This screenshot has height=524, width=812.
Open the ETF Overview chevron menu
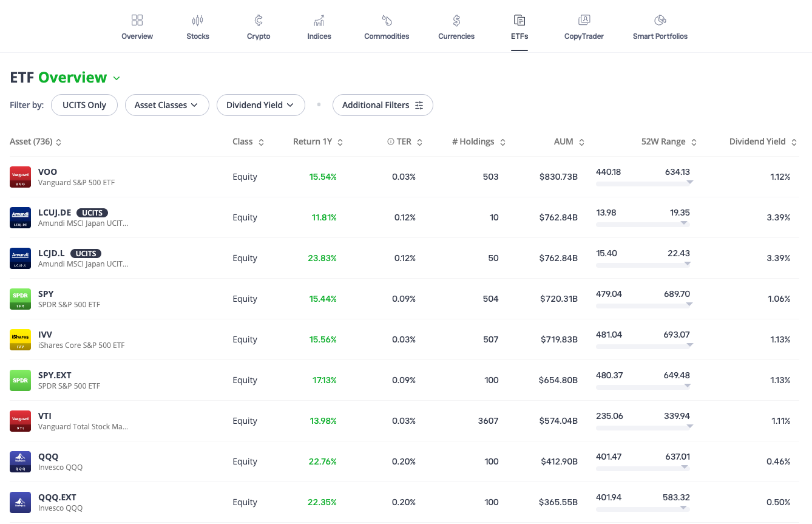117,78
